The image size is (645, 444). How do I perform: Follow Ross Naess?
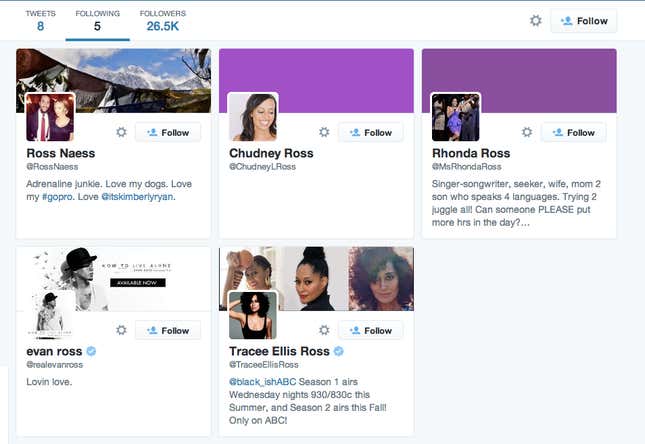[168, 133]
